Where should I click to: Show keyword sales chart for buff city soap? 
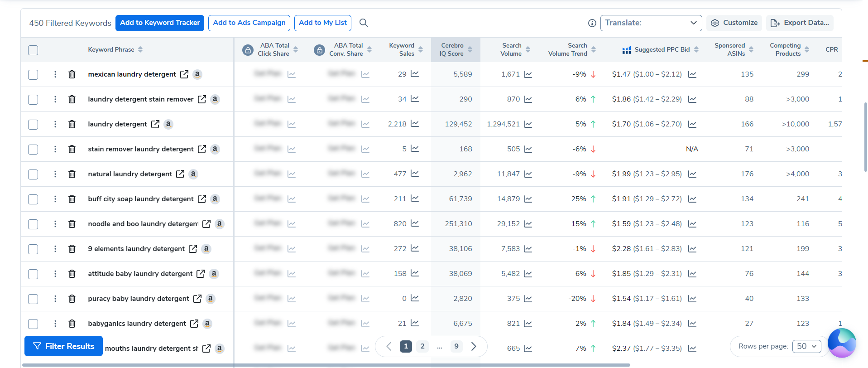coord(415,199)
